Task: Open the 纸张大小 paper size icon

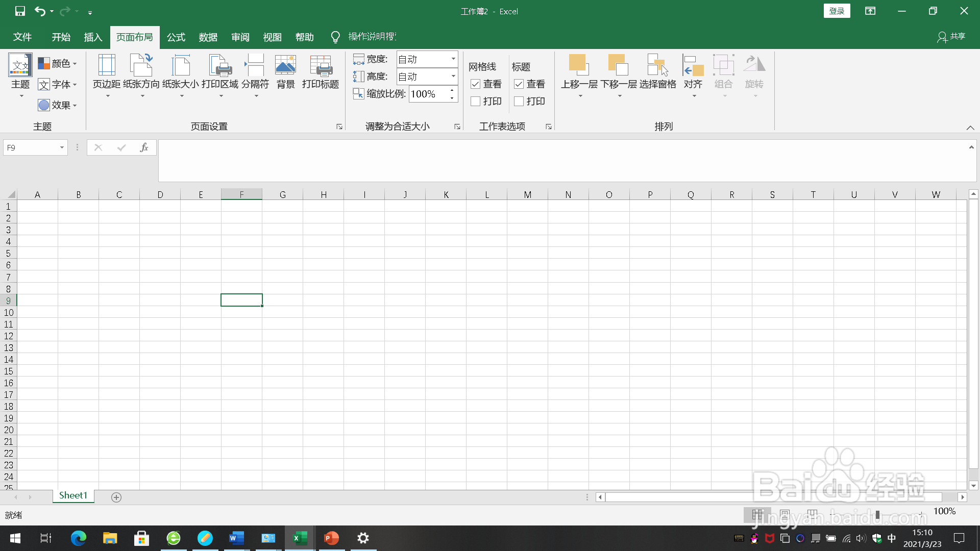Action: coord(181,66)
